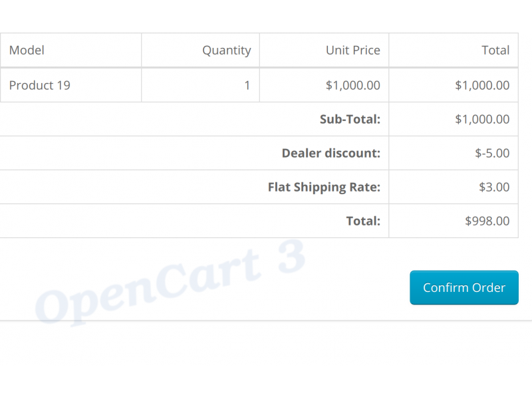Select the Product 19 model cell

70,85
